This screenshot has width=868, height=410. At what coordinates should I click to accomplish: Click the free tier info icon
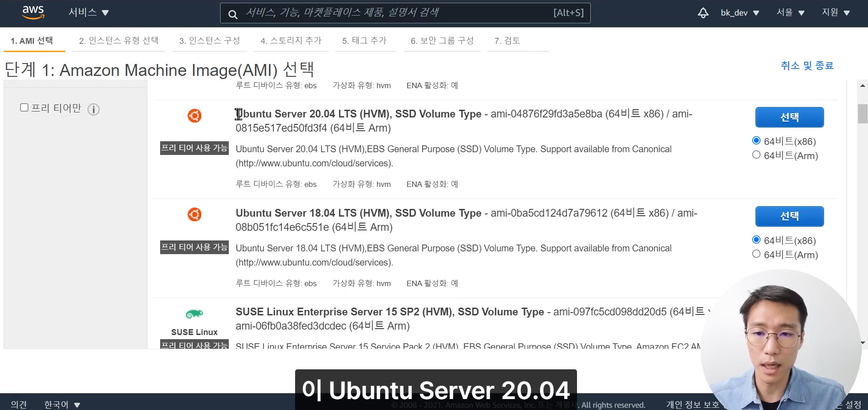tap(93, 109)
